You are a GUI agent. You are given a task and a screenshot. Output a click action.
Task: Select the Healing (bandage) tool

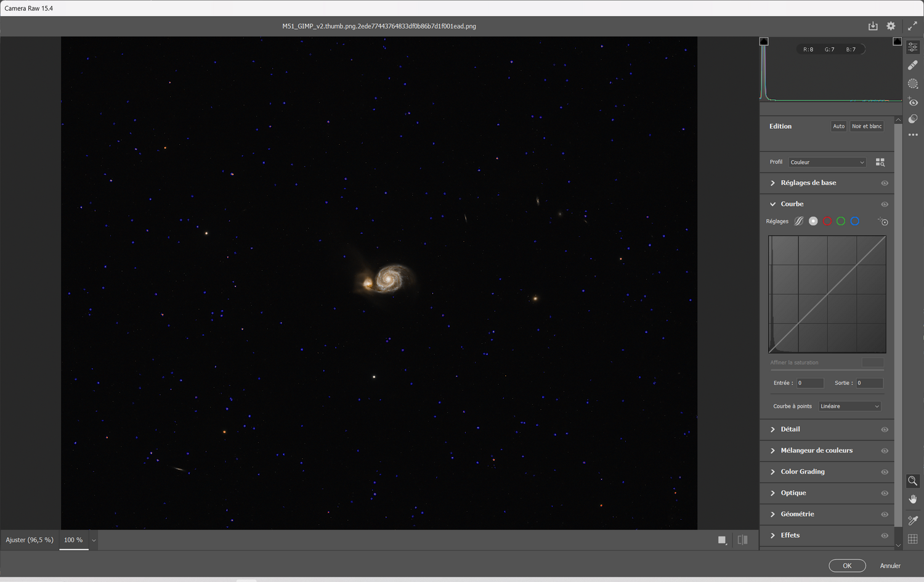point(913,65)
